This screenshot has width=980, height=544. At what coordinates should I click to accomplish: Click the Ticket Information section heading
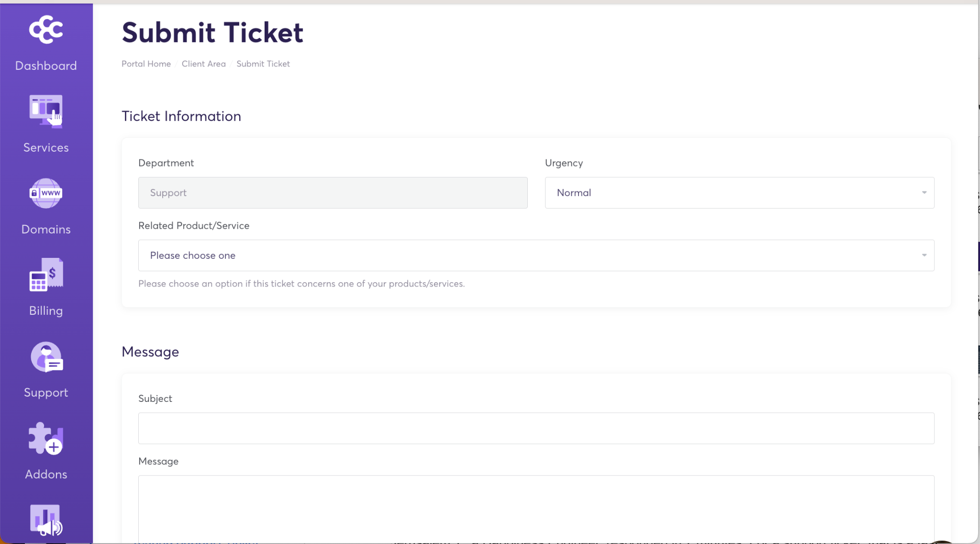point(181,116)
